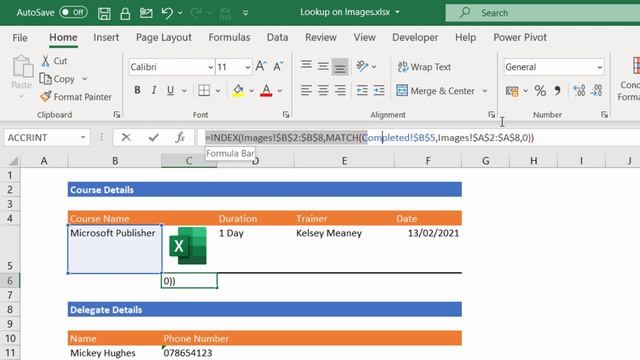The image size is (640, 360).
Task: Click the Insert Function fx icon
Action: pyautogui.click(x=180, y=138)
